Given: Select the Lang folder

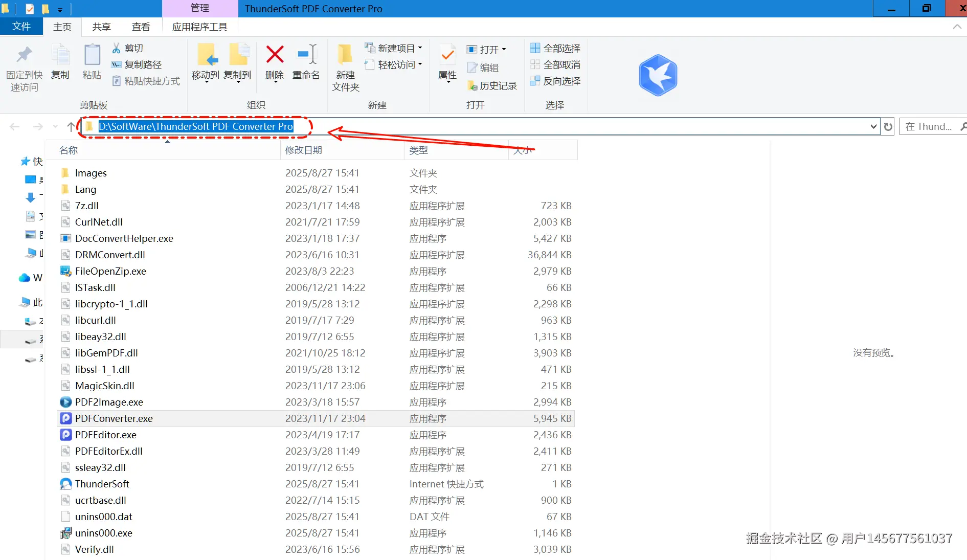Looking at the screenshot, I should pyautogui.click(x=316, y=189).
